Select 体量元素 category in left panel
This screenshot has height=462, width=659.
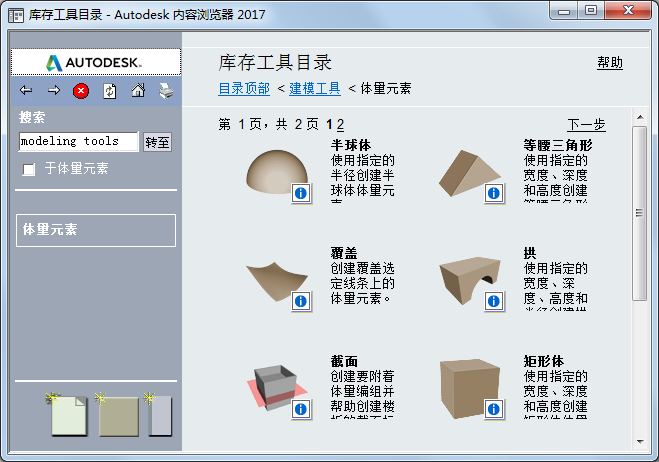click(96, 230)
